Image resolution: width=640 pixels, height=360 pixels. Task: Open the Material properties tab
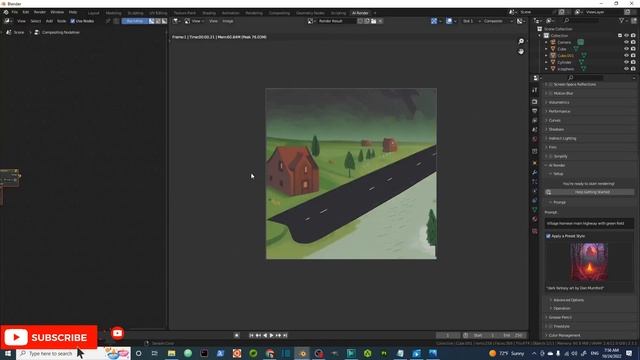pyautogui.click(x=535, y=219)
